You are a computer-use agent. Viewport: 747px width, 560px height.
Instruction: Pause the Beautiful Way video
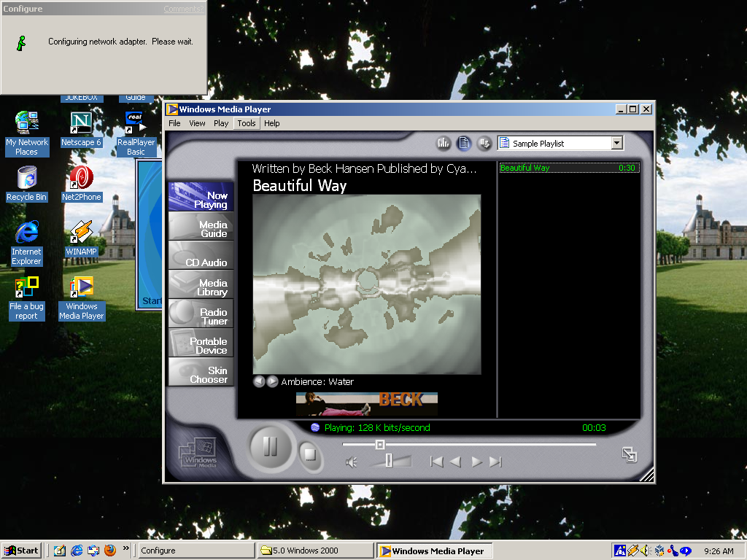(x=270, y=448)
